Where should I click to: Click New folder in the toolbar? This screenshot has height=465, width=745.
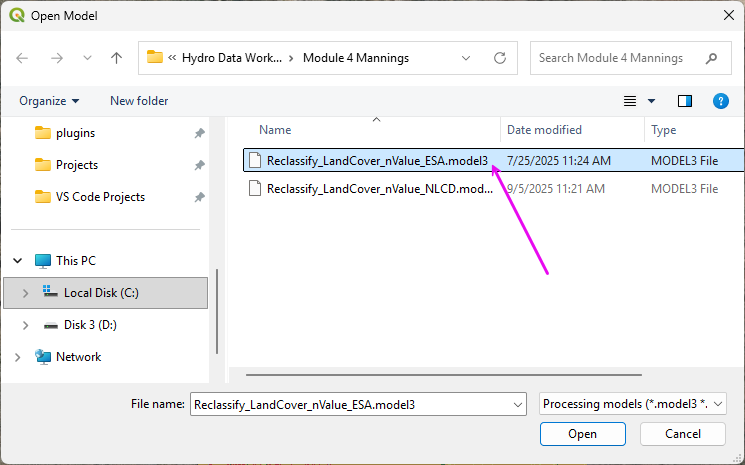(x=139, y=101)
